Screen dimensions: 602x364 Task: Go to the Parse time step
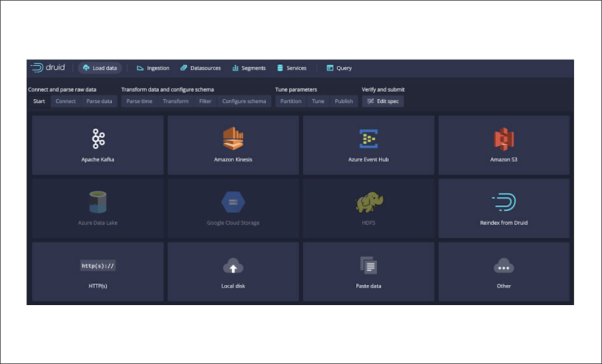pos(139,101)
